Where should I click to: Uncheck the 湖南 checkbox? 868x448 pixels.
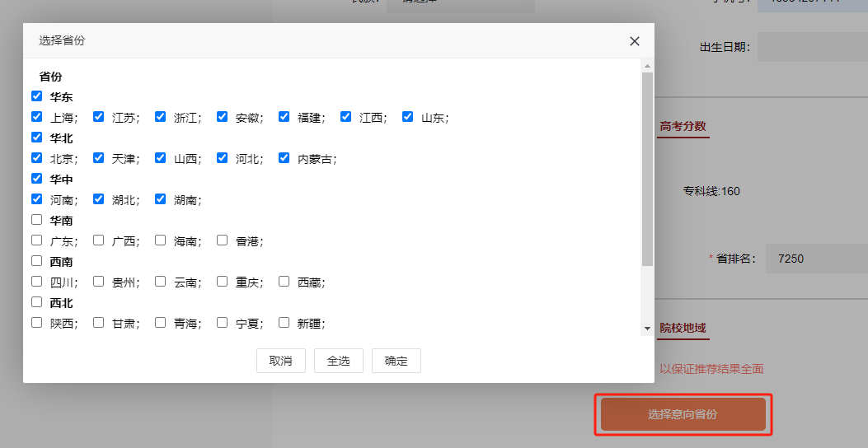[160, 199]
